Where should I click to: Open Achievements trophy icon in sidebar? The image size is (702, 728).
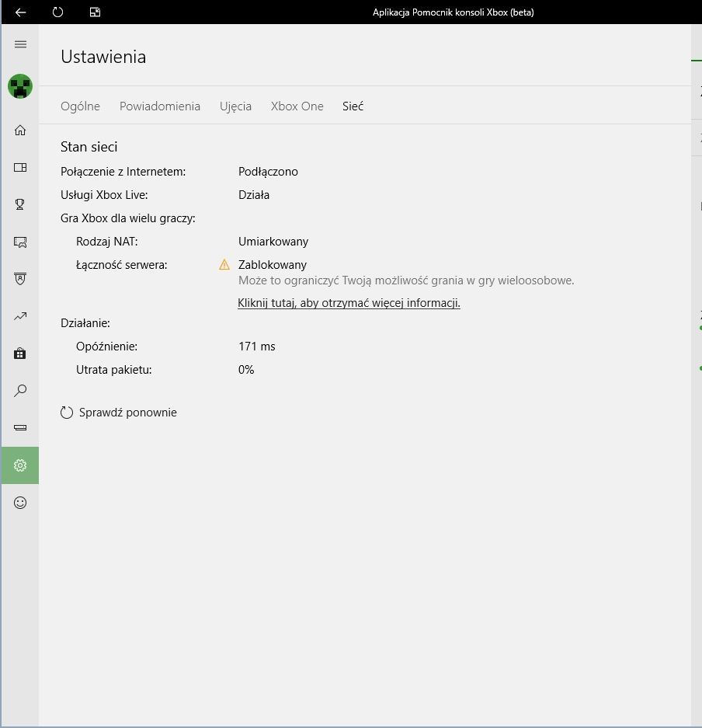coord(20,204)
